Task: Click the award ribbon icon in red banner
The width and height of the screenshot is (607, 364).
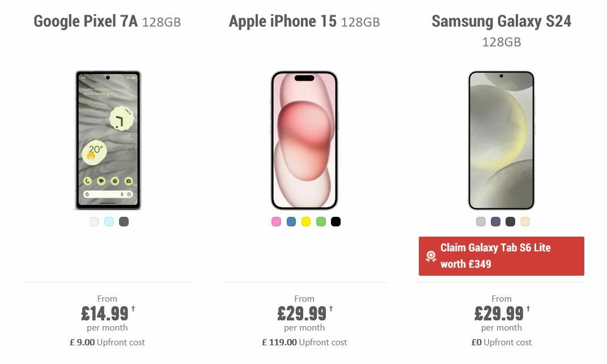Action: point(430,256)
